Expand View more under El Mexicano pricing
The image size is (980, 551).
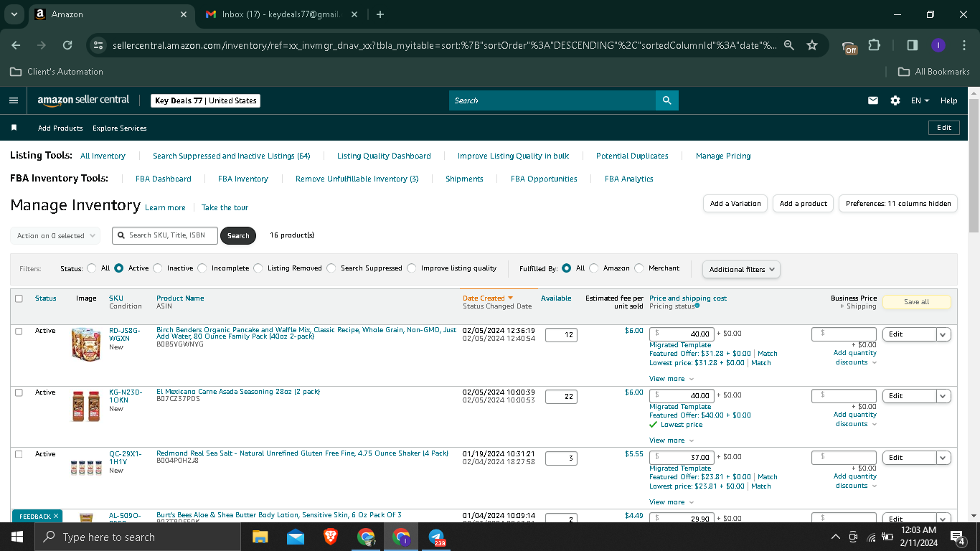[x=672, y=441]
